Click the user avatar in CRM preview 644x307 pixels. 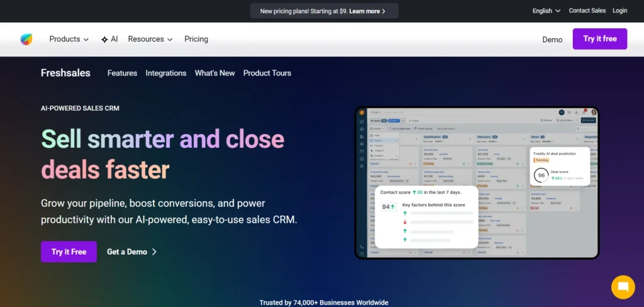(594, 112)
